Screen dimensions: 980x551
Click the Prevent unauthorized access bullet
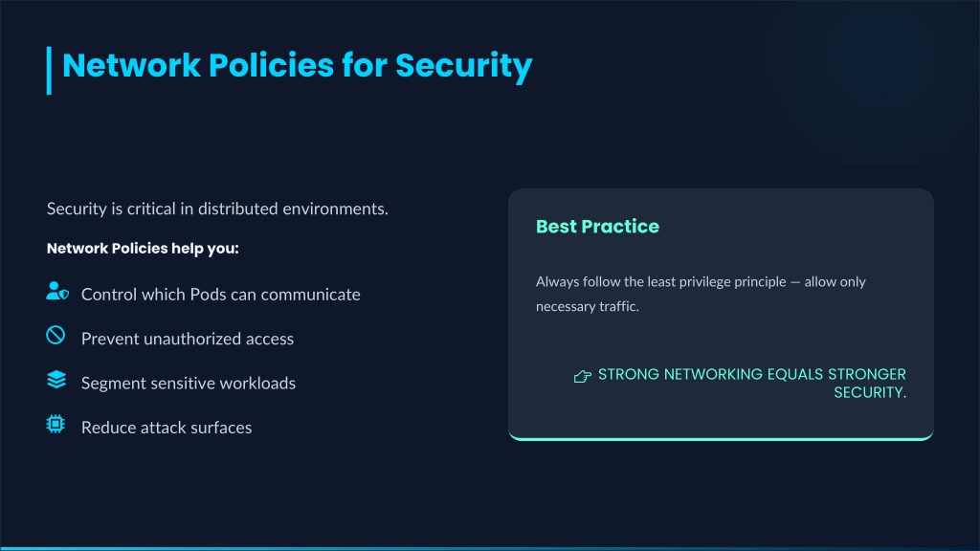coord(188,339)
